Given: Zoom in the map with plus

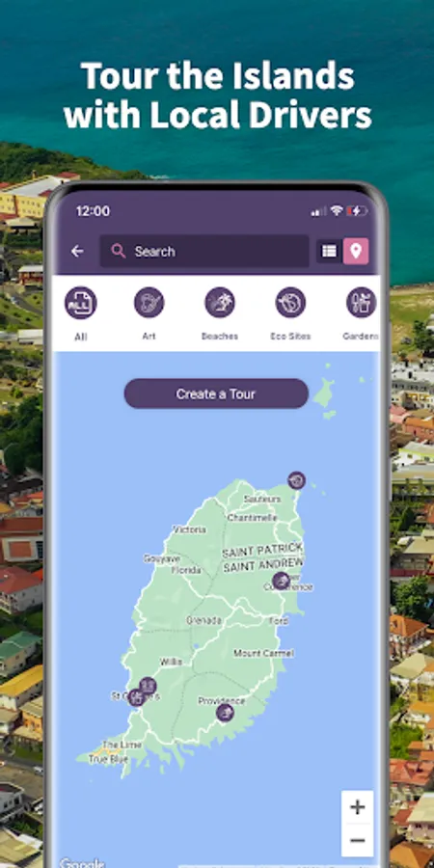Looking at the screenshot, I should (x=357, y=807).
